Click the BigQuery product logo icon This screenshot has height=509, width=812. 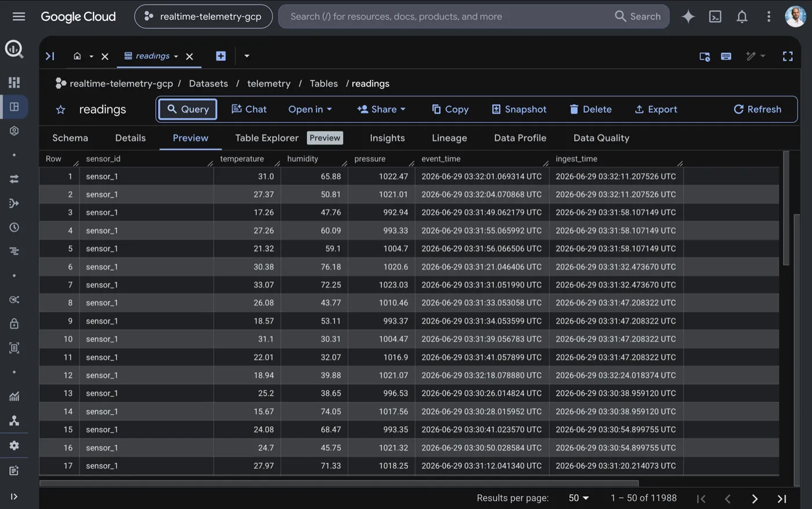[x=14, y=49]
